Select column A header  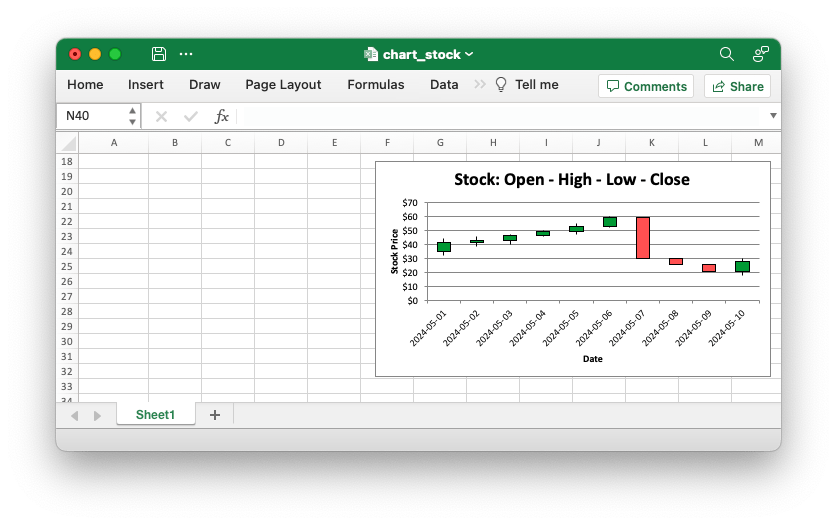coord(114,143)
